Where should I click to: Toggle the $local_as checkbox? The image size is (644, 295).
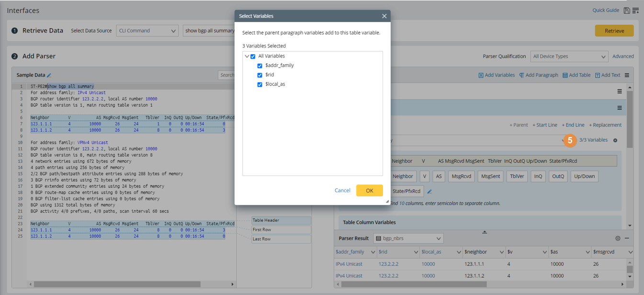point(260,84)
